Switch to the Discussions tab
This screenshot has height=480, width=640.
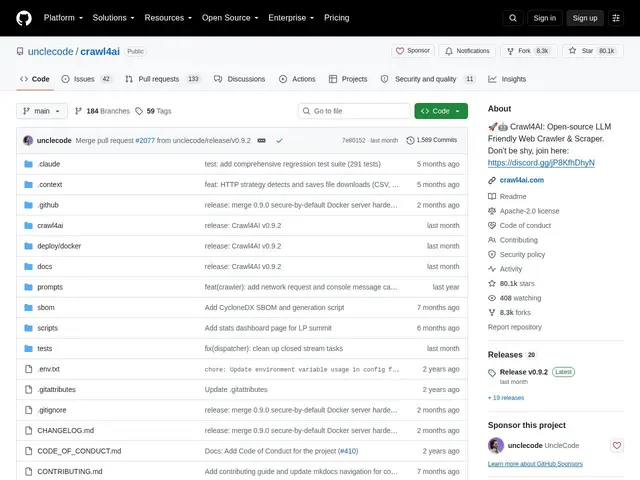point(240,79)
